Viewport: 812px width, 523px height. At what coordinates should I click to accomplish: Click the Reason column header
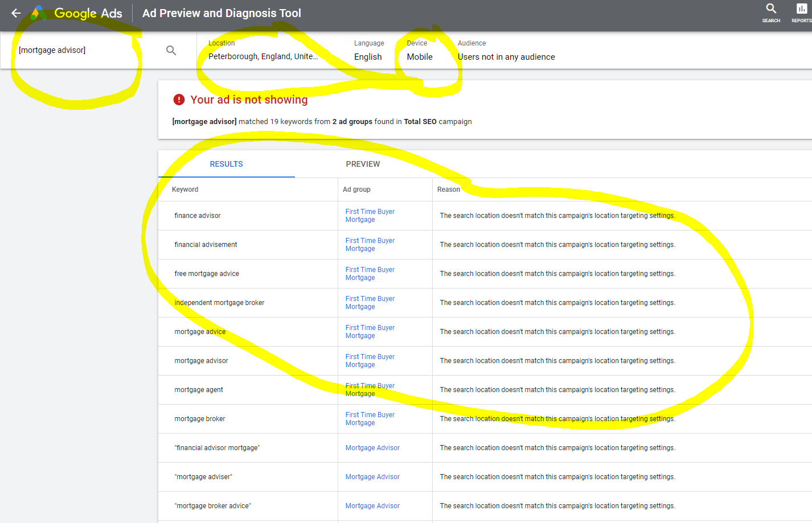(x=449, y=190)
